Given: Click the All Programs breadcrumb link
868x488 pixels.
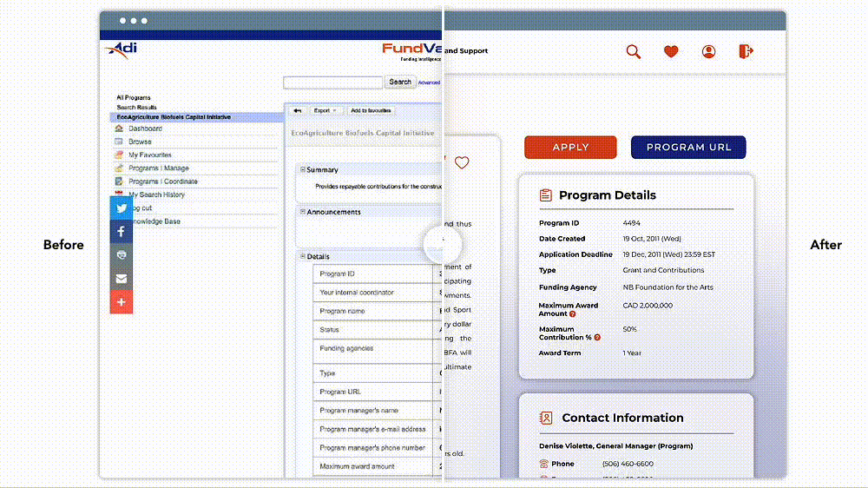Looking at the screenshot, I should [x=134, y=97].
